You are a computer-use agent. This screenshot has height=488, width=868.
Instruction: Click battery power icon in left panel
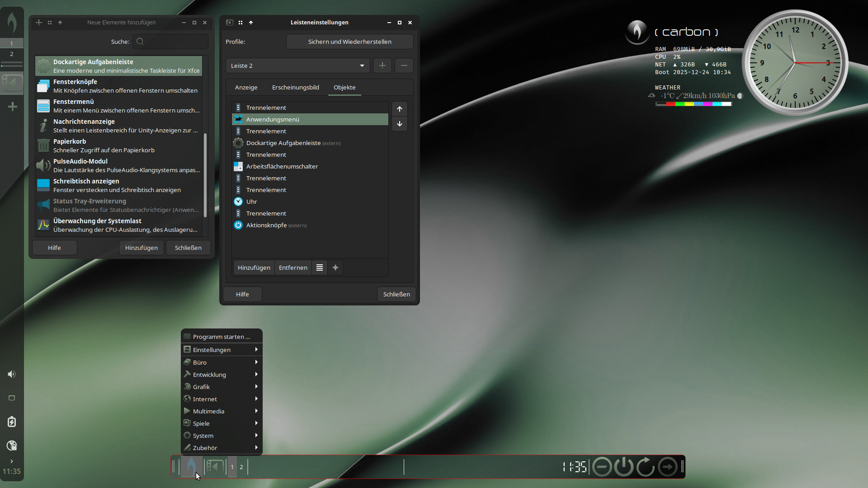(x=12, y=422)
